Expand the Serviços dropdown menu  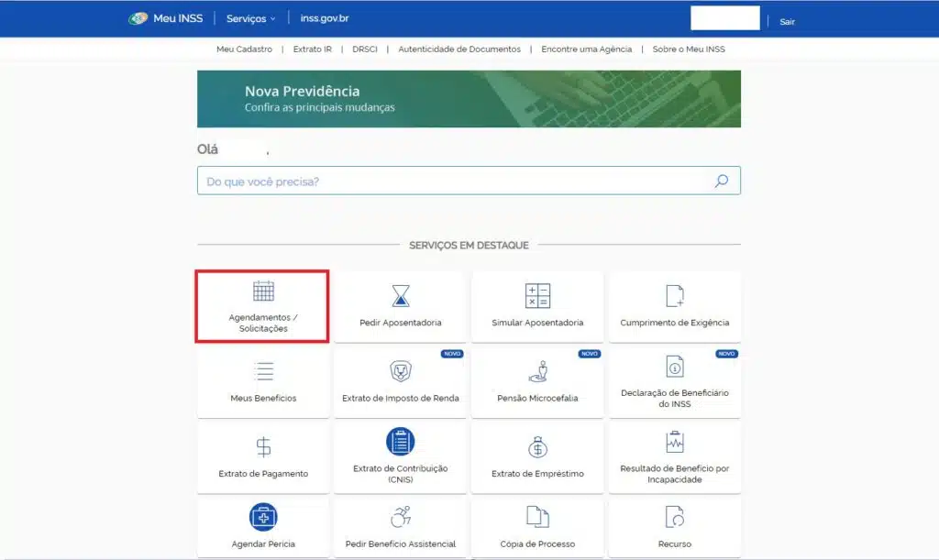click(x=251, y=18)
